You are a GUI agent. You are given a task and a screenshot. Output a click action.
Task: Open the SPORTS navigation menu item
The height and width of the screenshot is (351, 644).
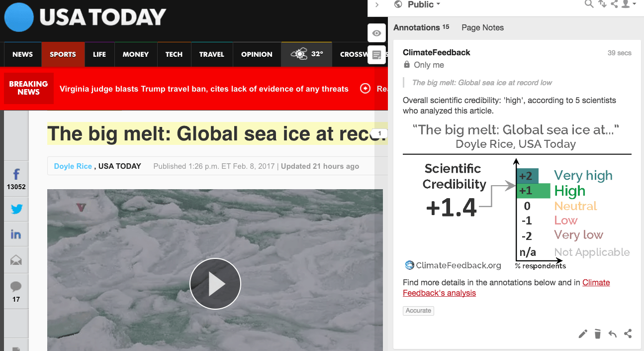point(63,54)
